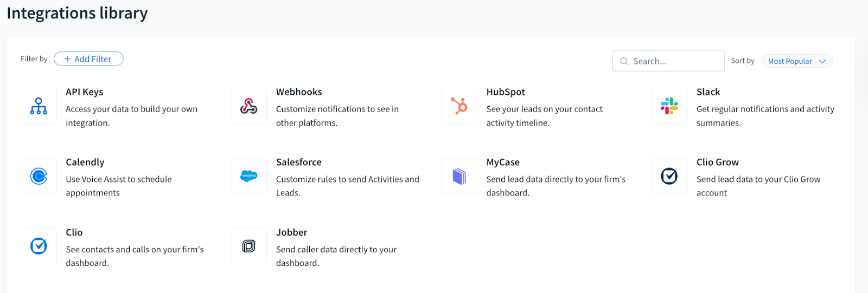Select the HubSpot logo icon
The height and width of the screenshot is (293, 868).
tap(459, 106)
